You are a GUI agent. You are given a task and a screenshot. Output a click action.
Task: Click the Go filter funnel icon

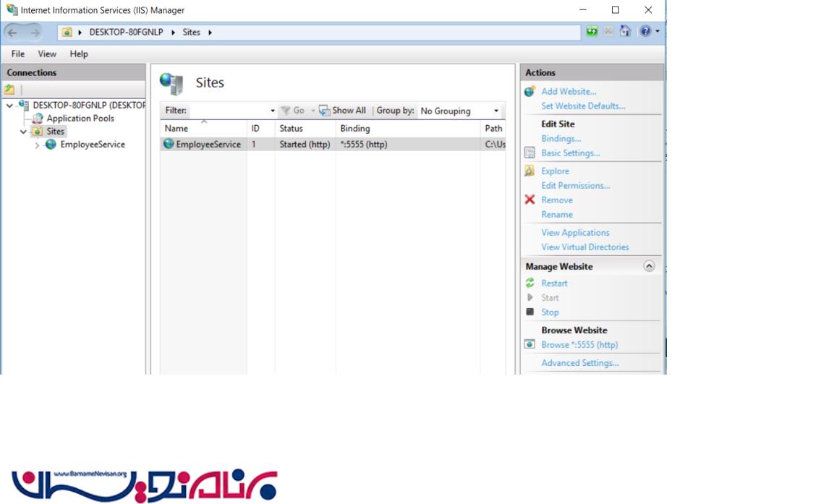click(286, 111)
